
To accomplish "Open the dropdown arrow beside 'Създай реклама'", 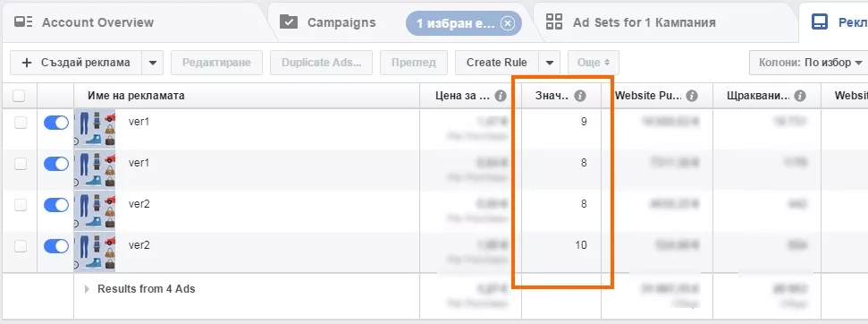I will coord(153,63).
